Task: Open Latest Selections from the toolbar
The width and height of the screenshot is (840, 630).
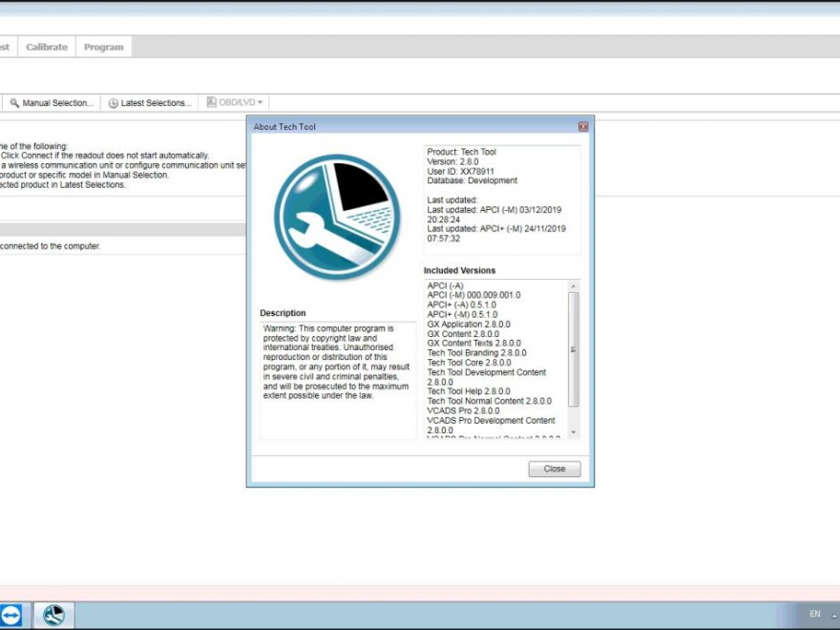Action: [150, 103]
